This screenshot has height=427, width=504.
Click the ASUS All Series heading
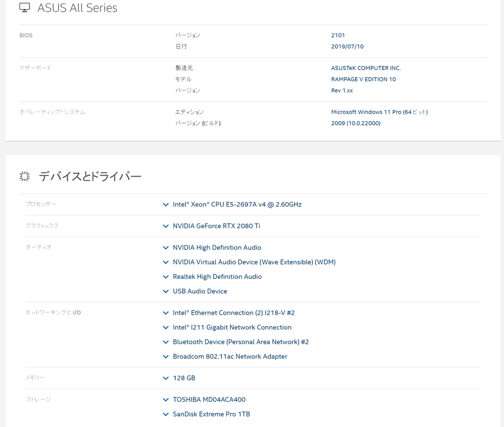77,8
